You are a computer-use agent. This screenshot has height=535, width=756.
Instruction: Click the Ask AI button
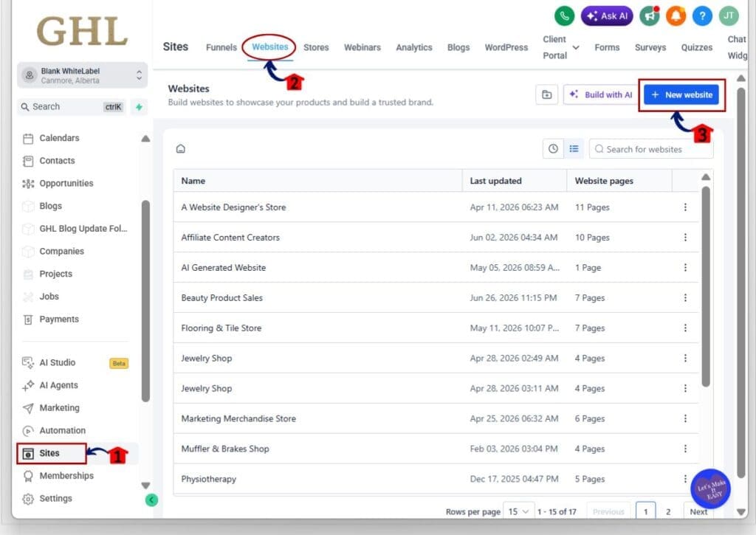[x=607, y=16]
